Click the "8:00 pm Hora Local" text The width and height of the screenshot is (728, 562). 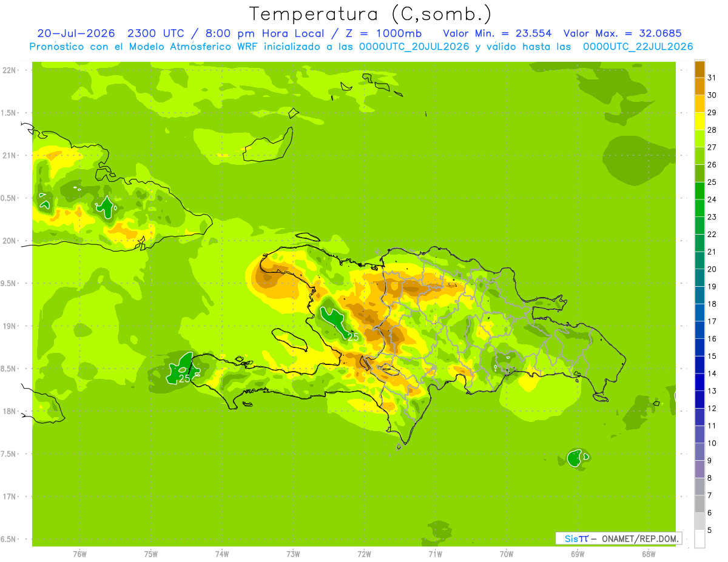click(x=266, y=33)
